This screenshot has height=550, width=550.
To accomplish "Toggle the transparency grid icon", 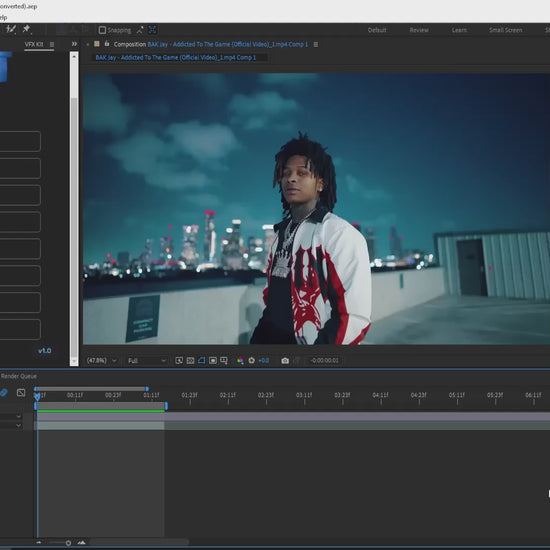I will 190,361.
